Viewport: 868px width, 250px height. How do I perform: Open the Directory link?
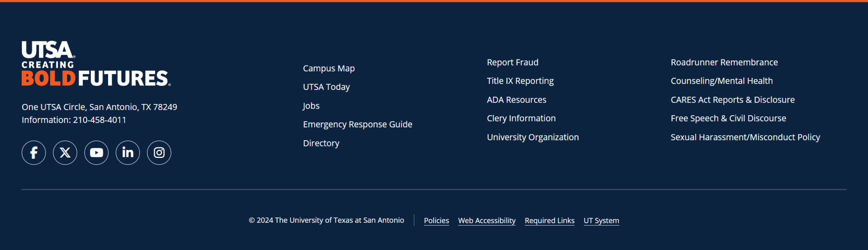[x=321, y=143]
